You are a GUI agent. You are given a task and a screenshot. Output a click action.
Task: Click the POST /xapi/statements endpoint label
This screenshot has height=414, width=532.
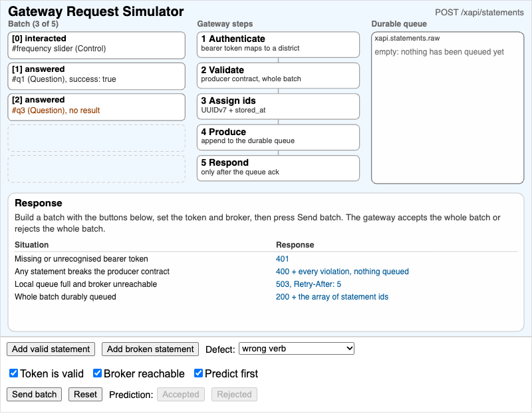coord(479,12)
